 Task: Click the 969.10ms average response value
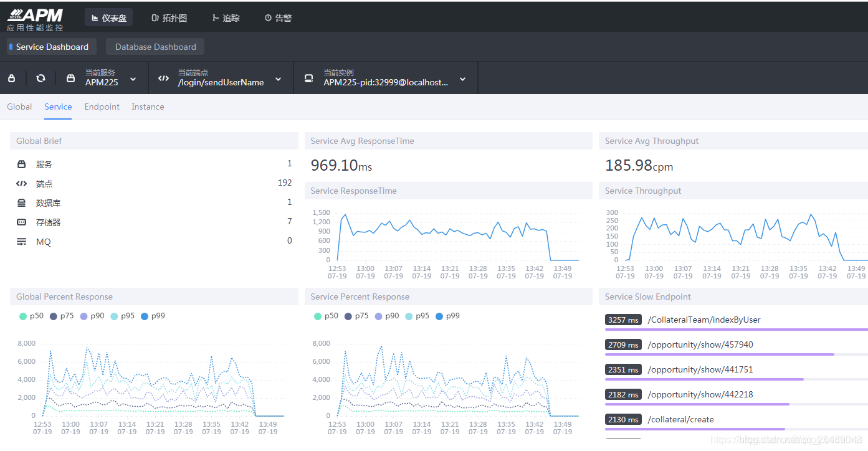coord(341,166)
